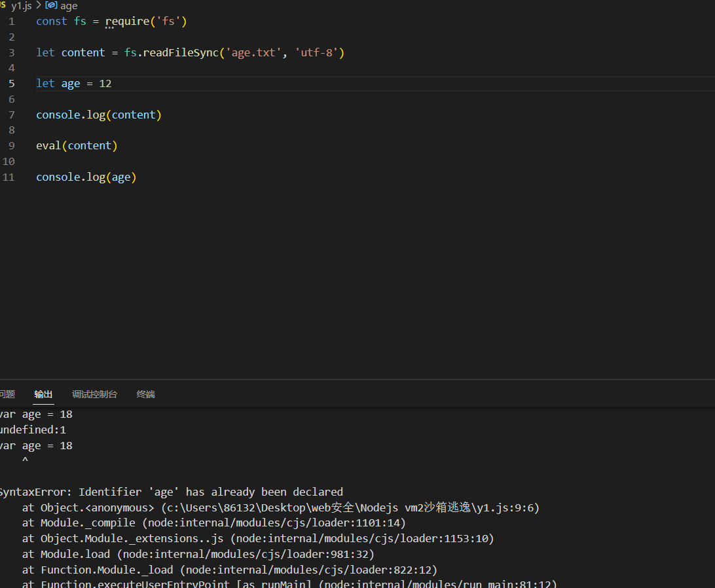The height and width of the screenshot is (588, 715).
Task: Click the 'require' call on line 1
Action: tap(127, 22)
